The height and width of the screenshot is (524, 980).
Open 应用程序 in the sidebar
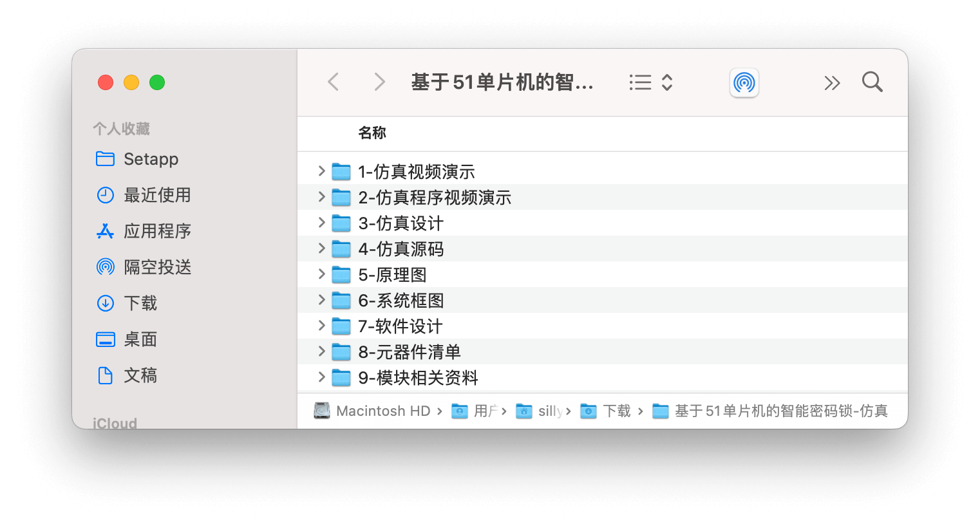(143, 231)
